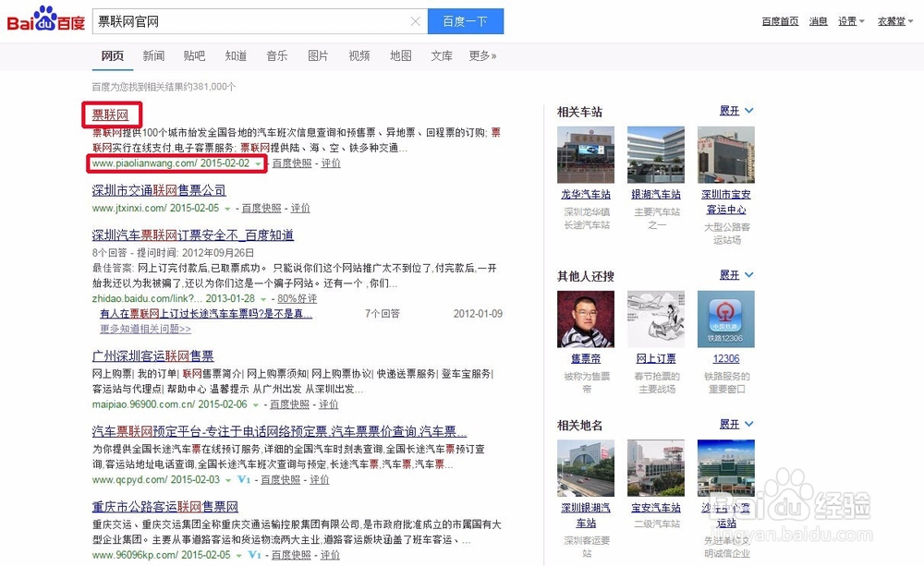
Task: Switch to the 新闻 tab
Action: pos(153,56)
